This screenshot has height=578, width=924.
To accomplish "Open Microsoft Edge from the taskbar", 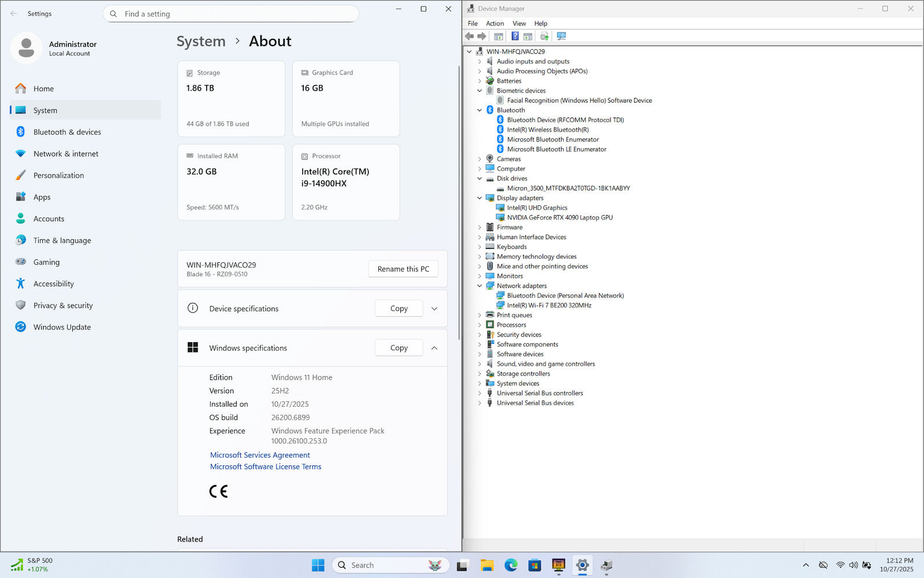I will [511, 565].
